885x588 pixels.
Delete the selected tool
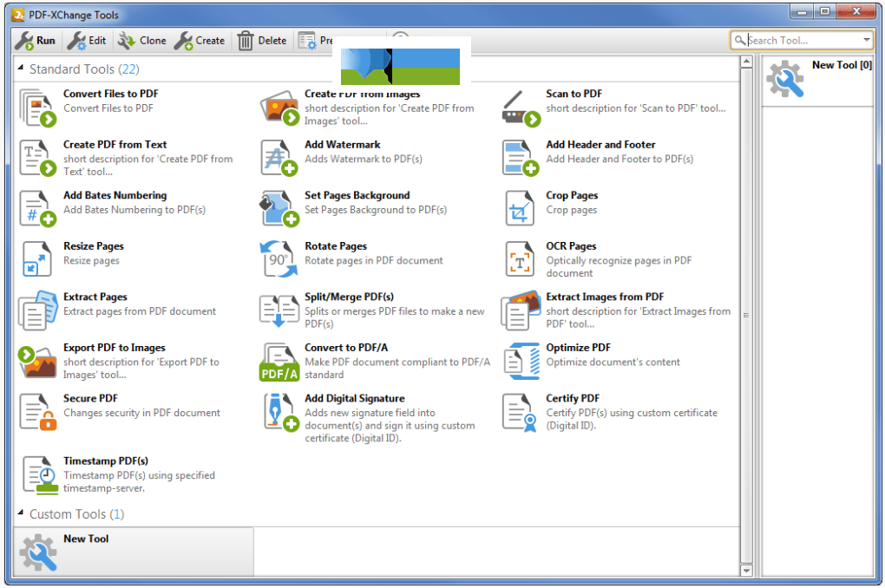pyautogui.click(x=262, y=41)
